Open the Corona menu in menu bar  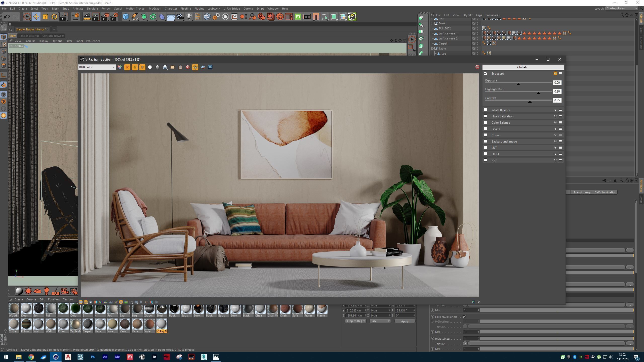(x=248, y=9)
